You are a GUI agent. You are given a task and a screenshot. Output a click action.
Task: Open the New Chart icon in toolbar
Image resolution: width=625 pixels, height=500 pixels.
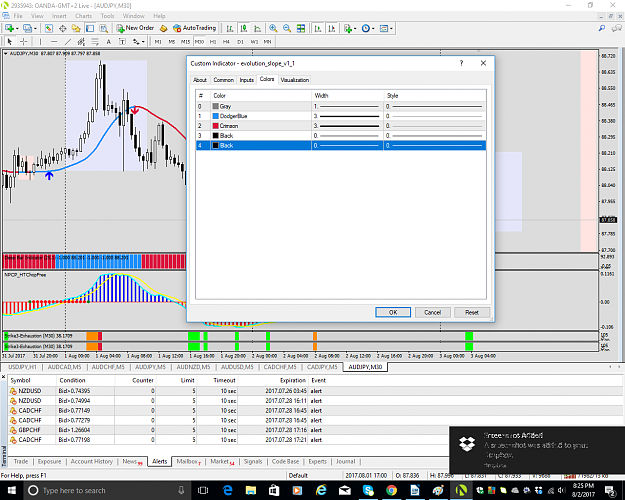click(9, 28)
